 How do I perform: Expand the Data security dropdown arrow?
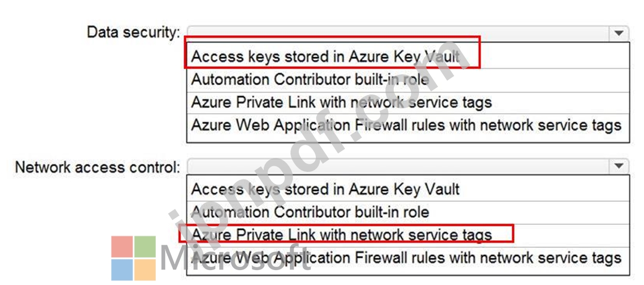point(618,34)
